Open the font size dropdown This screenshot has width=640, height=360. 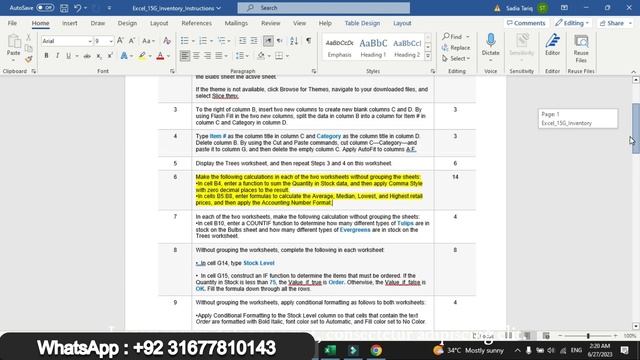[111, 41]
